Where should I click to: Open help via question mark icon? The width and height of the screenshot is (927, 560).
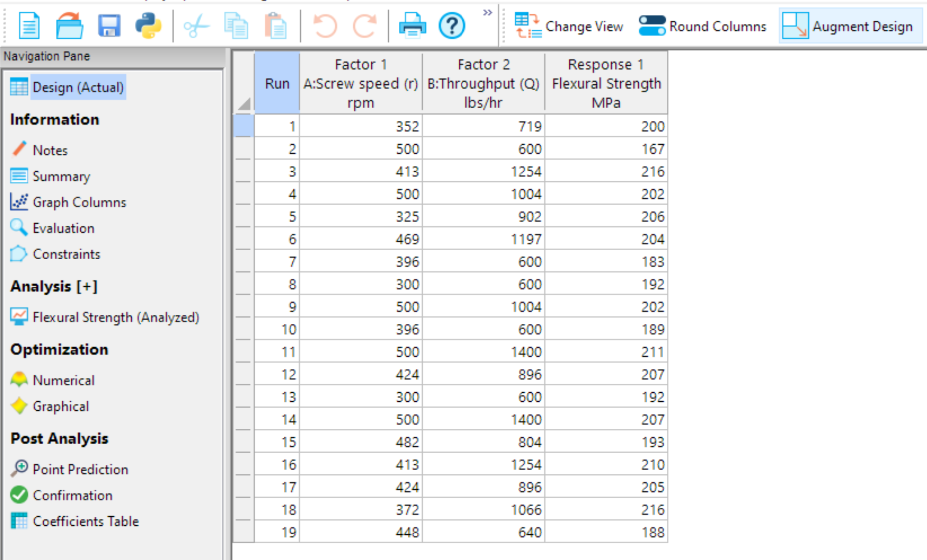point(452,26)
